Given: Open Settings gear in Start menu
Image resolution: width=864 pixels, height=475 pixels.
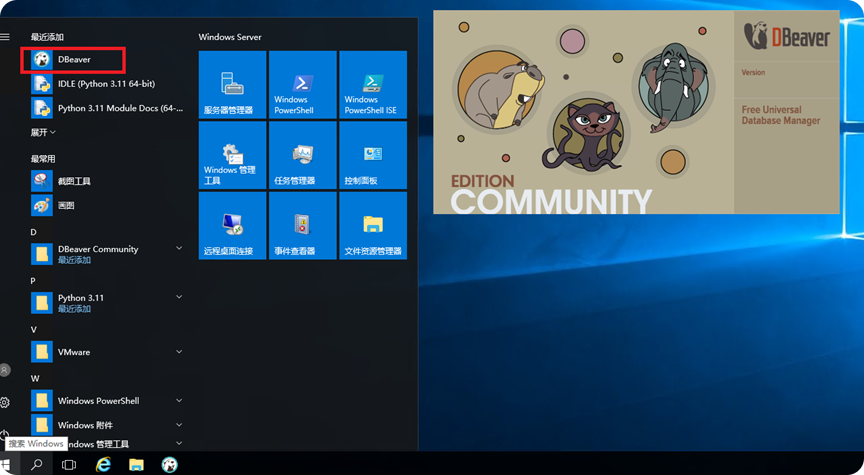Looking at the screenshot, I should (5, 402).
